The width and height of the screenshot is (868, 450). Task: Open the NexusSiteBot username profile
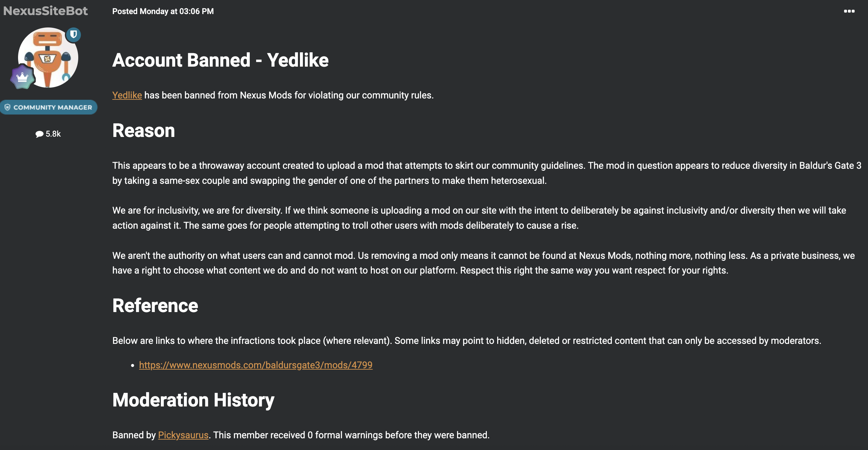coord(45,11)
